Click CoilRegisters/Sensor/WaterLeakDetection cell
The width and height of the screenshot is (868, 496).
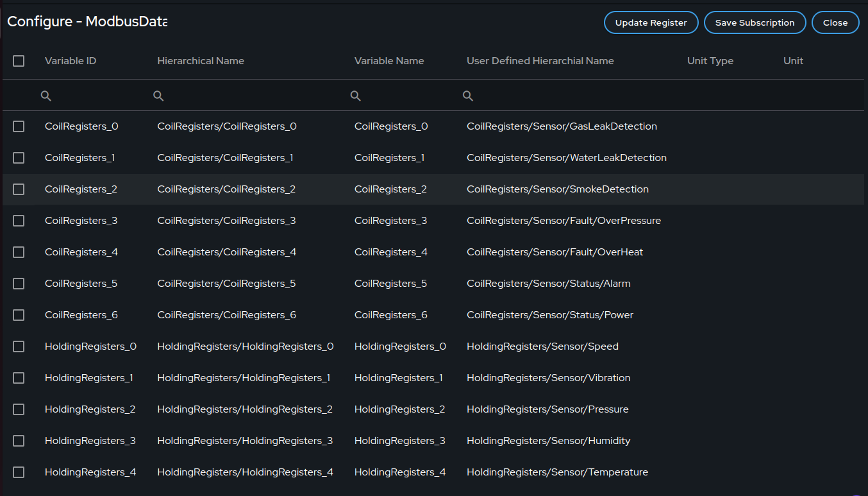(x=567, y=158)
